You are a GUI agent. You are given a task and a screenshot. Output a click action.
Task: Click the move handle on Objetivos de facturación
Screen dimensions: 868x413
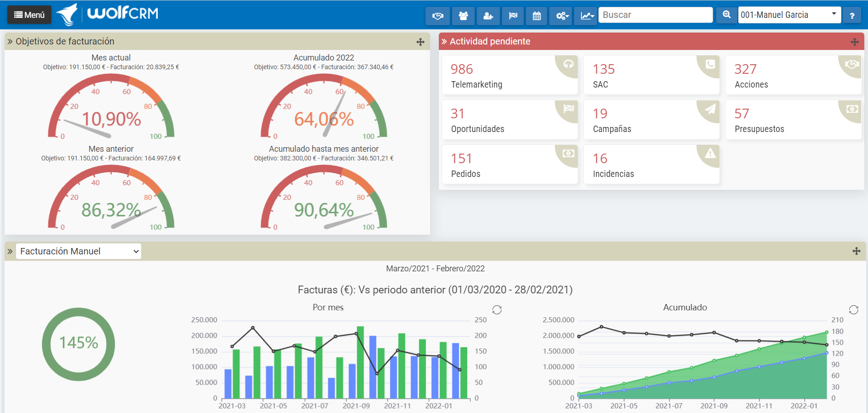pyautogui.click(x=420, y=42)
